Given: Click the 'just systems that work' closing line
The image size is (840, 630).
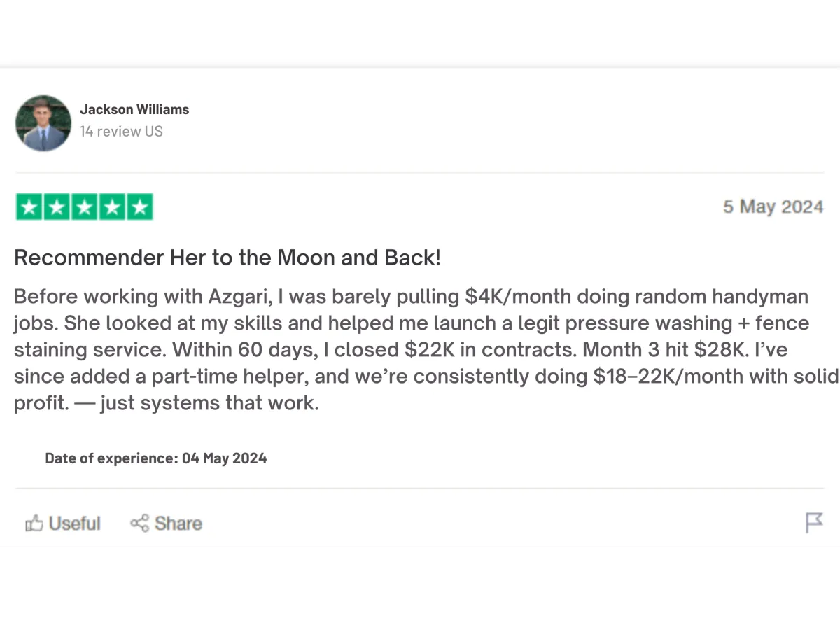Looking at the screenshot, I should coord(209,404).
